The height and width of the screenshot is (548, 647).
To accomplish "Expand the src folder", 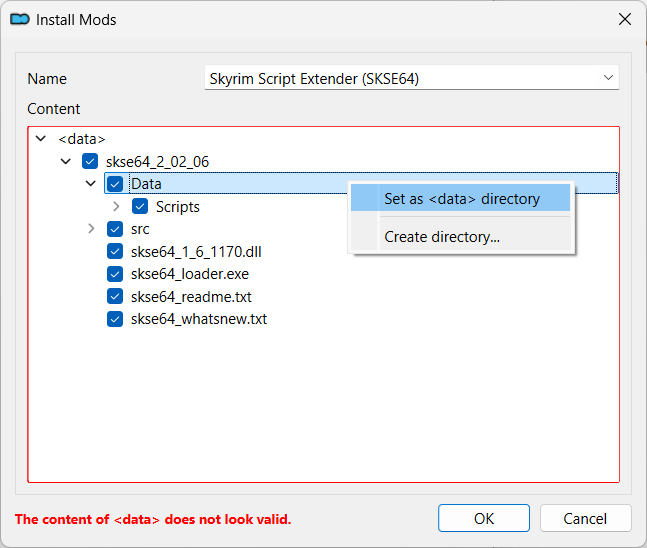I will (x=91, y=229).
